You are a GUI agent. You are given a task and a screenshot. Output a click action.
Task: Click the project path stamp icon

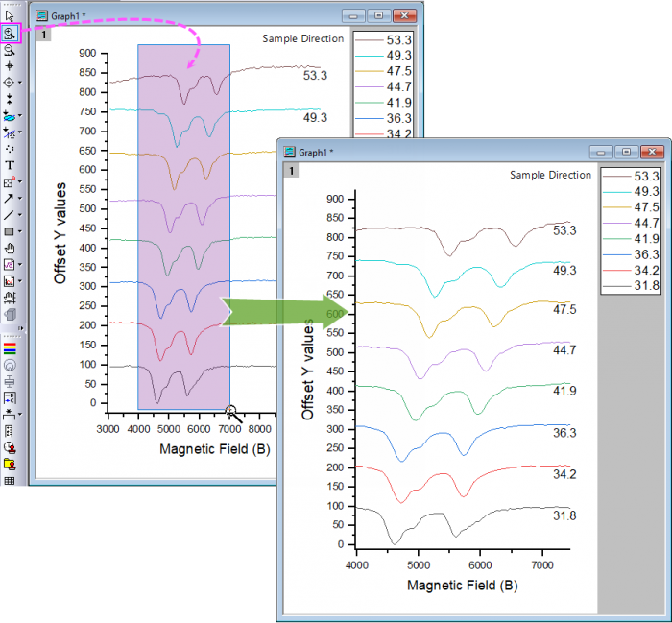pos(10,464)
